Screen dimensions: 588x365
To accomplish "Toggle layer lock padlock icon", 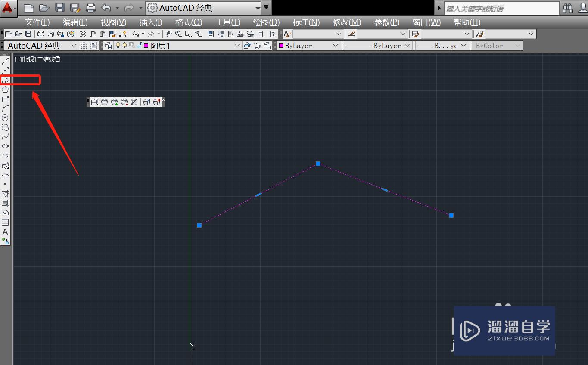I will [140, 46].
